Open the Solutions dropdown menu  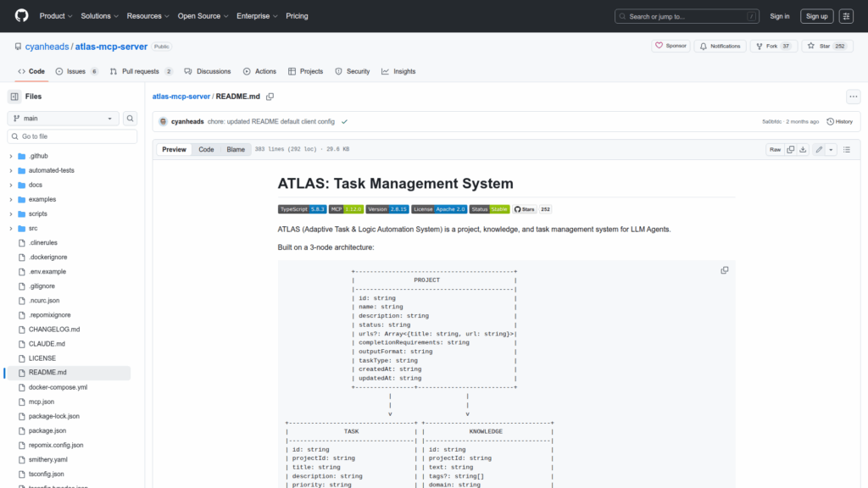tap(100, 16)
